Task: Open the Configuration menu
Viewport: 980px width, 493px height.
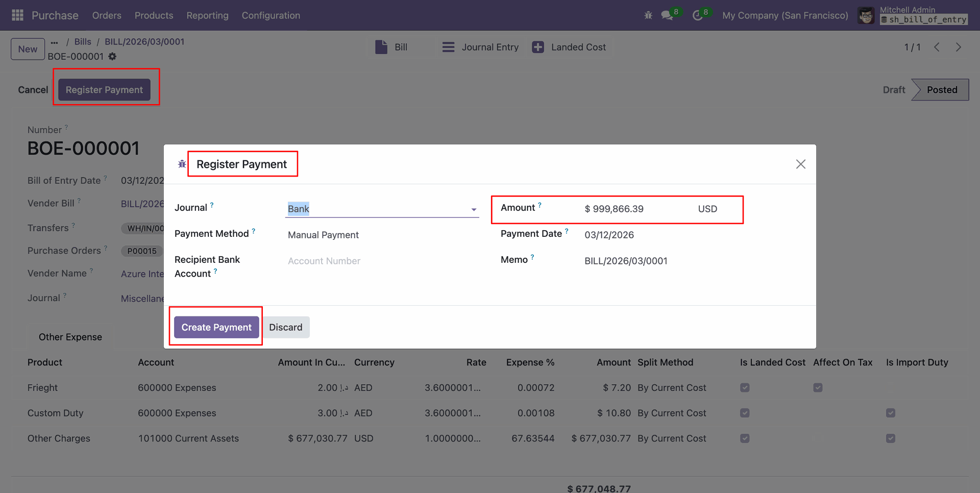Action: pos(271,15)
